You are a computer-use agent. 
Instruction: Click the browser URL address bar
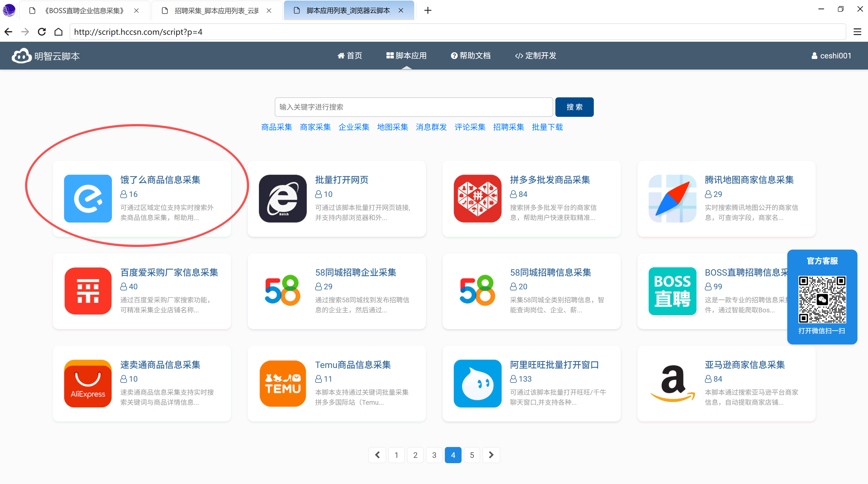tap(458, 32)
